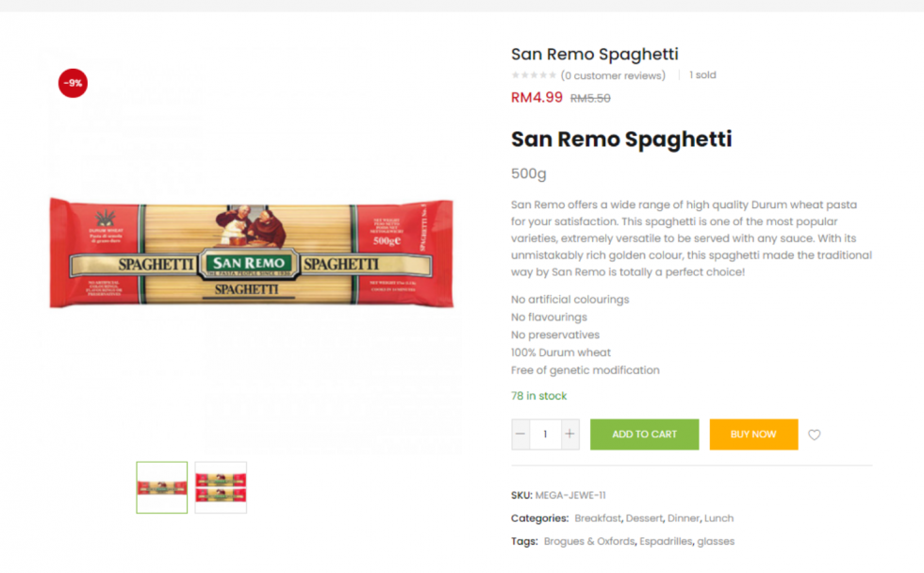The height and width of the screenshot is (573, 924).
Task: Open the Dinner category link
Action: (683, 518)
